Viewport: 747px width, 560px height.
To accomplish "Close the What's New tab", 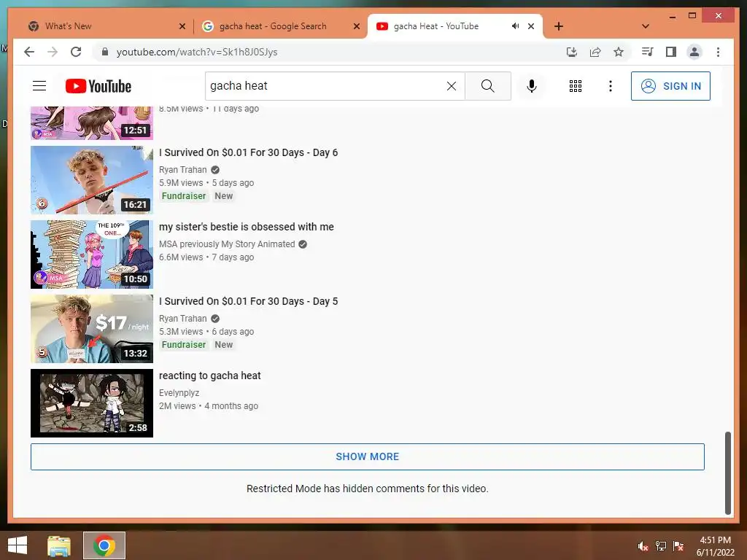I will 182,26.
